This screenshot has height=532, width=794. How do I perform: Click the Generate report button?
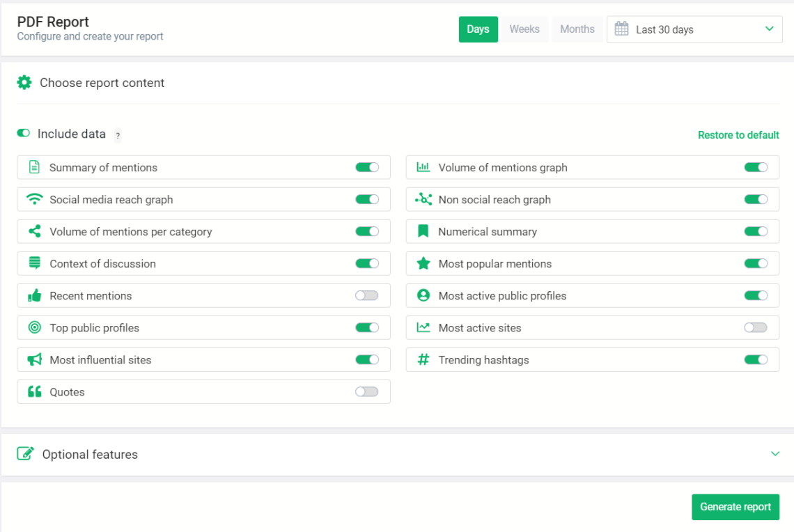pyautogui.click(x=735, y=507)
